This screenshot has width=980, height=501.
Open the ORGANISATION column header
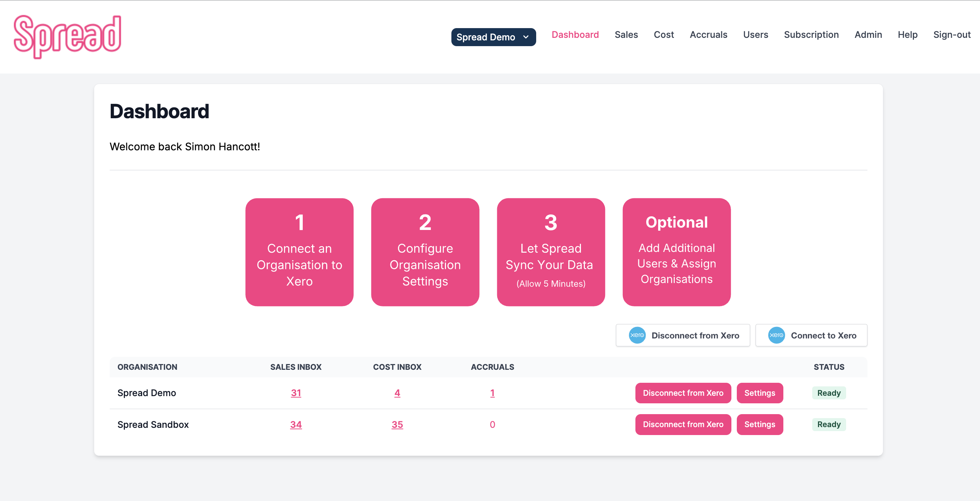click(147, 367)
